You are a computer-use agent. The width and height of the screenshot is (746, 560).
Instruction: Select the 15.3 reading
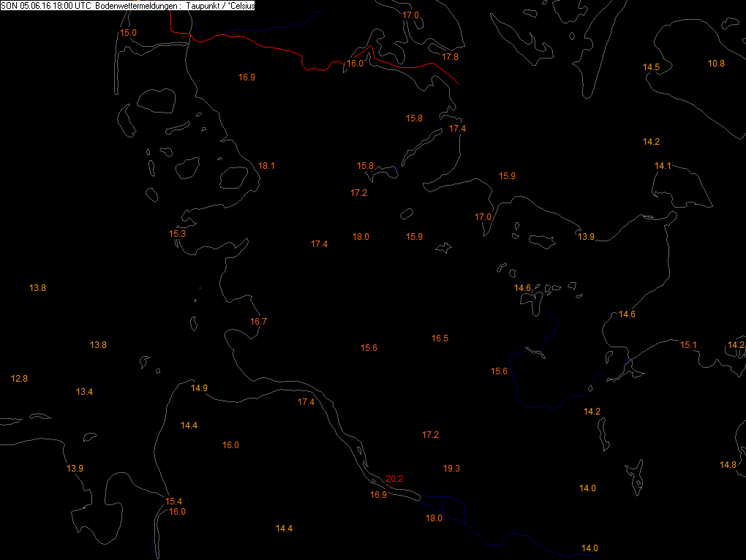[x=178, y=234]
